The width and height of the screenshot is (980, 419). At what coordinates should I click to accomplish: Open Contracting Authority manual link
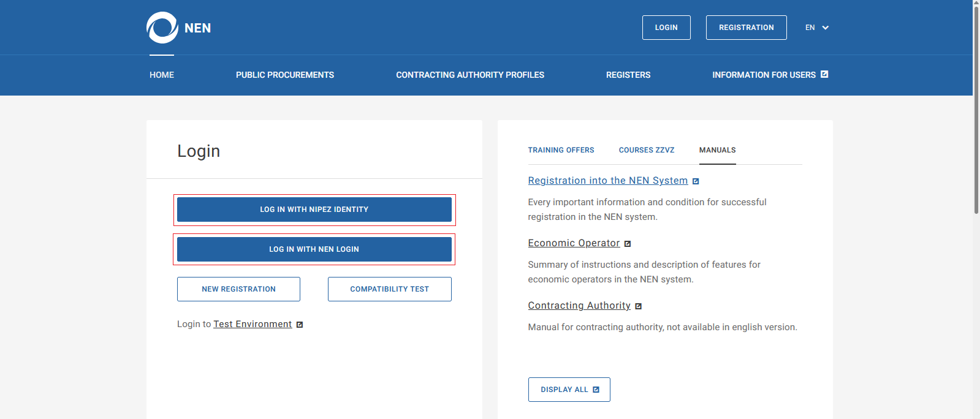579,306
